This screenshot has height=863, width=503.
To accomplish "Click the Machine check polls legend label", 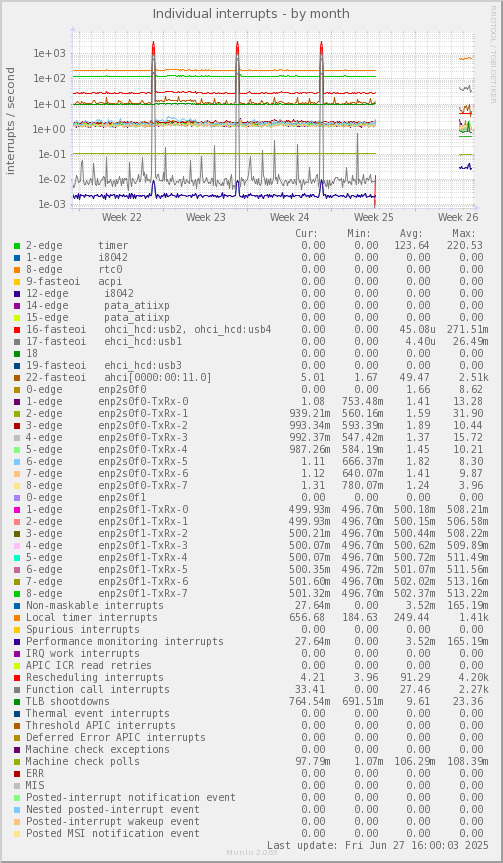I will click(83, 761).
